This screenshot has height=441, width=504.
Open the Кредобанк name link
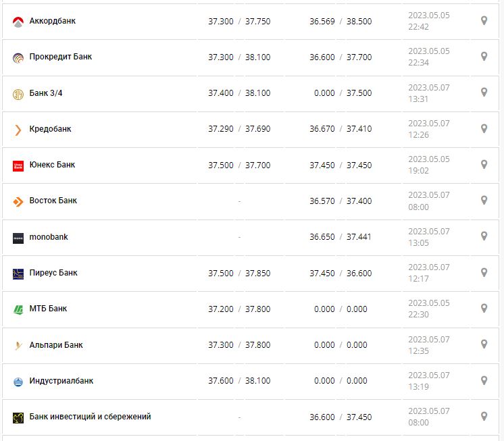point(51,129)
